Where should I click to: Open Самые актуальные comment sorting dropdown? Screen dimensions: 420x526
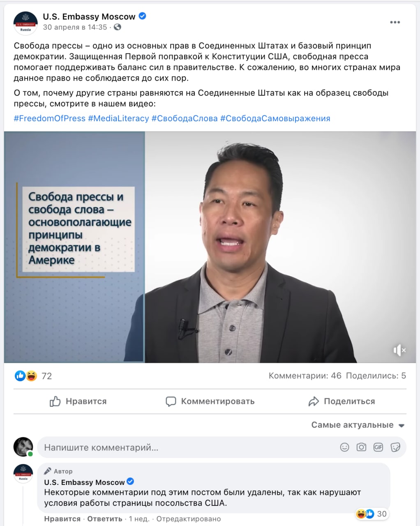point(358,425)
